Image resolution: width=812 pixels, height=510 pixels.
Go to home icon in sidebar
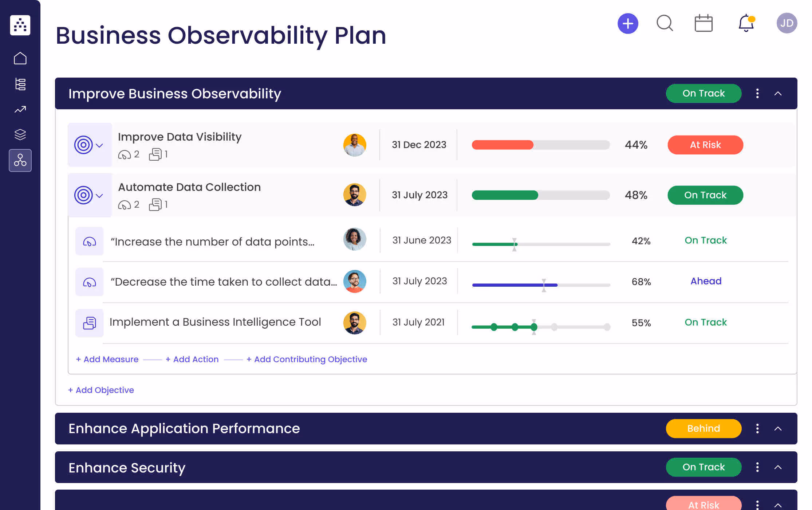(20, 58)
